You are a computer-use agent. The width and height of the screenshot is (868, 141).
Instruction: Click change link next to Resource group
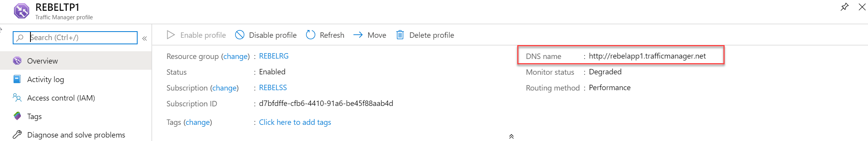click(x=236, y=57)
